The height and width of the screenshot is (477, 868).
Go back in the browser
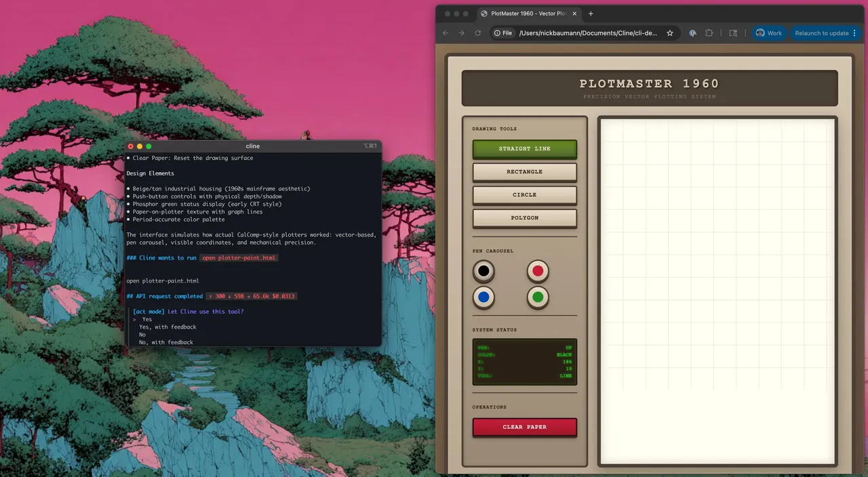coord(446,33)
